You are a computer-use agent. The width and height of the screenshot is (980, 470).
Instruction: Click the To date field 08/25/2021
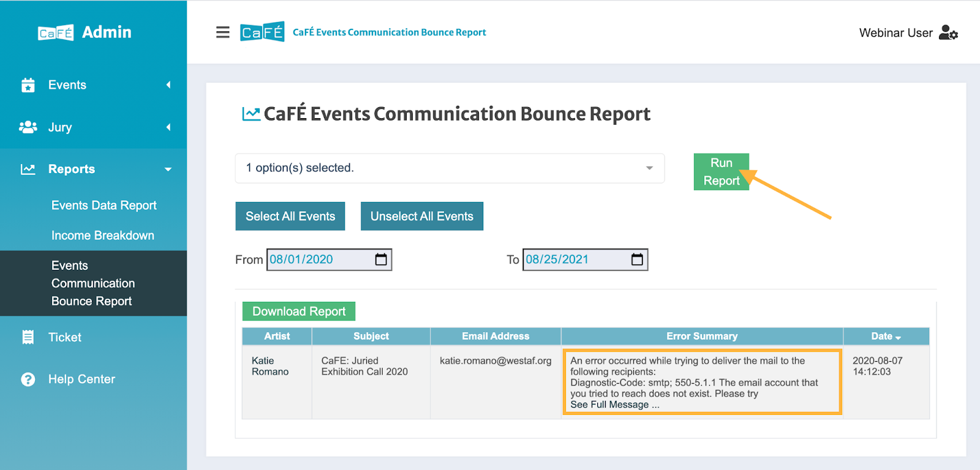coord(586,259)
